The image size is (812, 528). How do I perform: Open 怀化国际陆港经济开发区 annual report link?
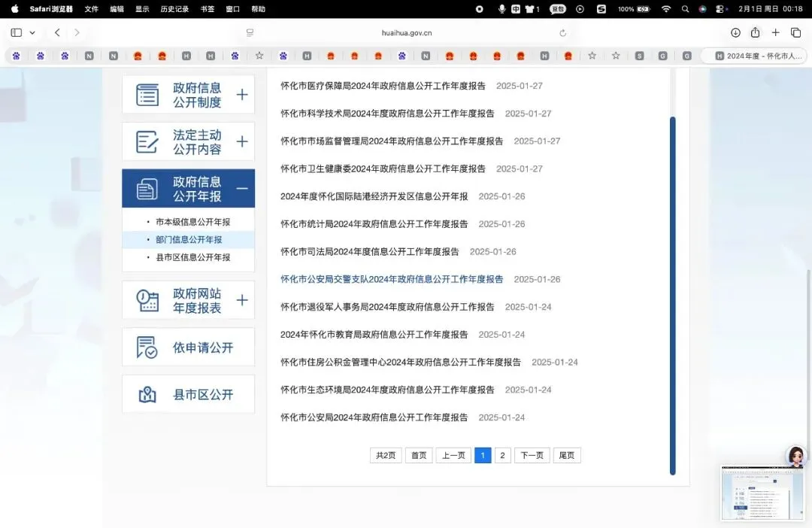(374, 196)
